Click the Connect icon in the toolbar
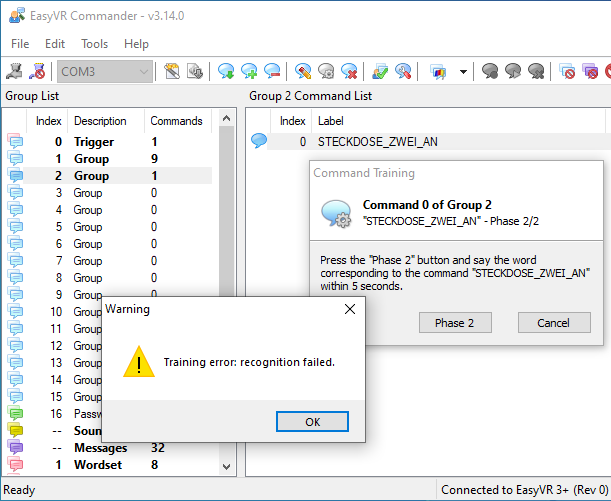Viewport: 611px width, 501px height. 16,71
